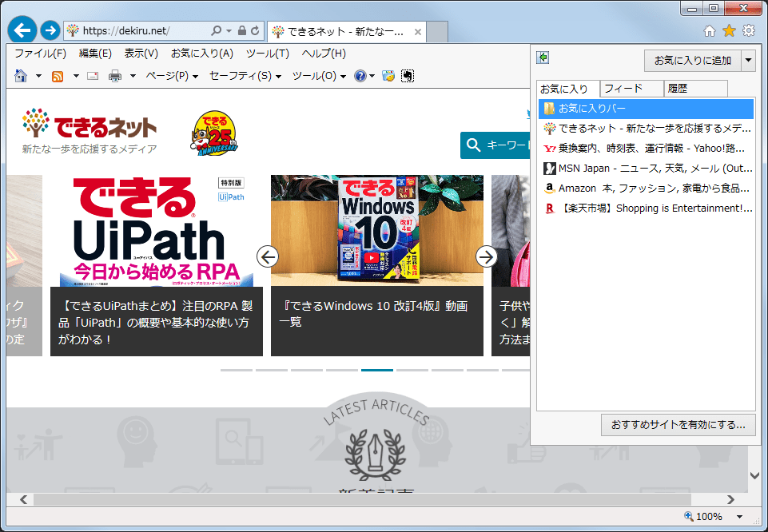
Task: Click the messenger icon beside Help
Action: [388, 76]
